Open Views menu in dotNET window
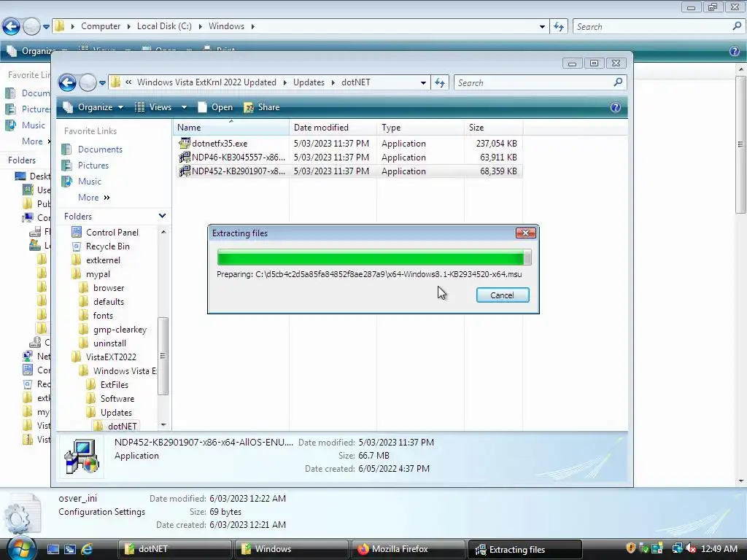 (x=155, y=107)
